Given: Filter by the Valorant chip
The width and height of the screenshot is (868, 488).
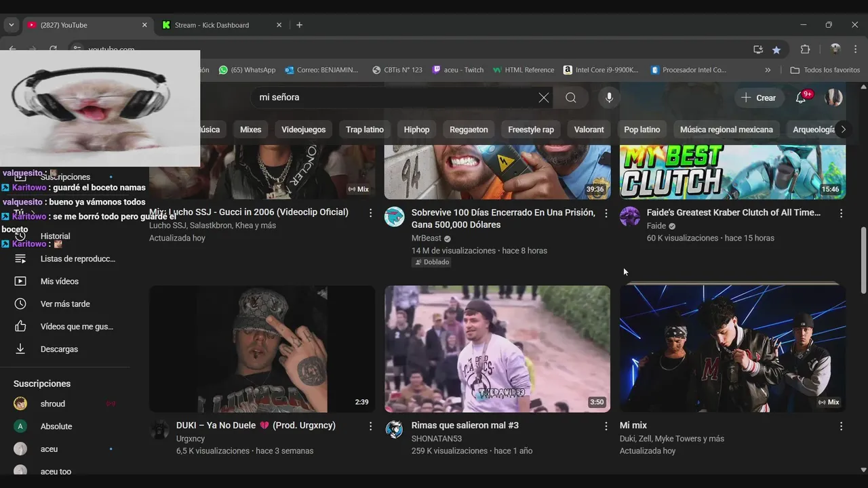Looking at the screenshot, I should (x=589, y=129).
